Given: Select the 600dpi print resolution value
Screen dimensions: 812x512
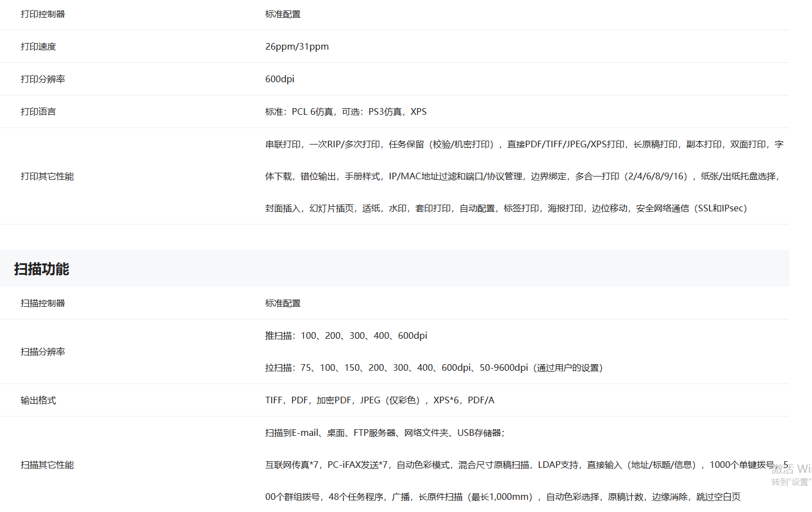Looking at the screenshot, I should [x=279, y=79].
